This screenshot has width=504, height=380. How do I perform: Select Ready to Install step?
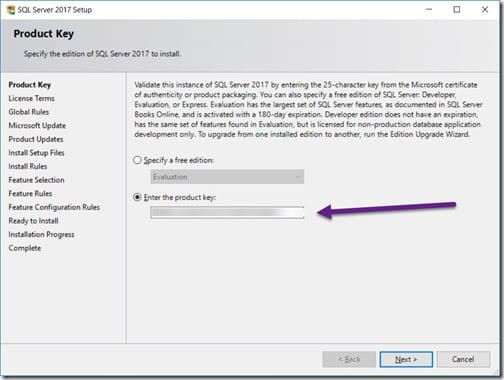point(33,221)
